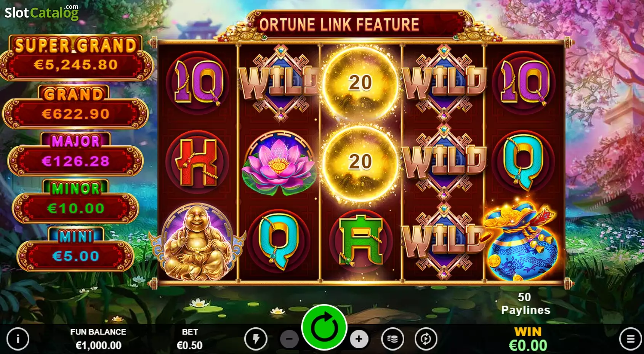This screenshot has width=644, height=354.
Task: Decrease bet with minus button
Action: click(289, 339)
